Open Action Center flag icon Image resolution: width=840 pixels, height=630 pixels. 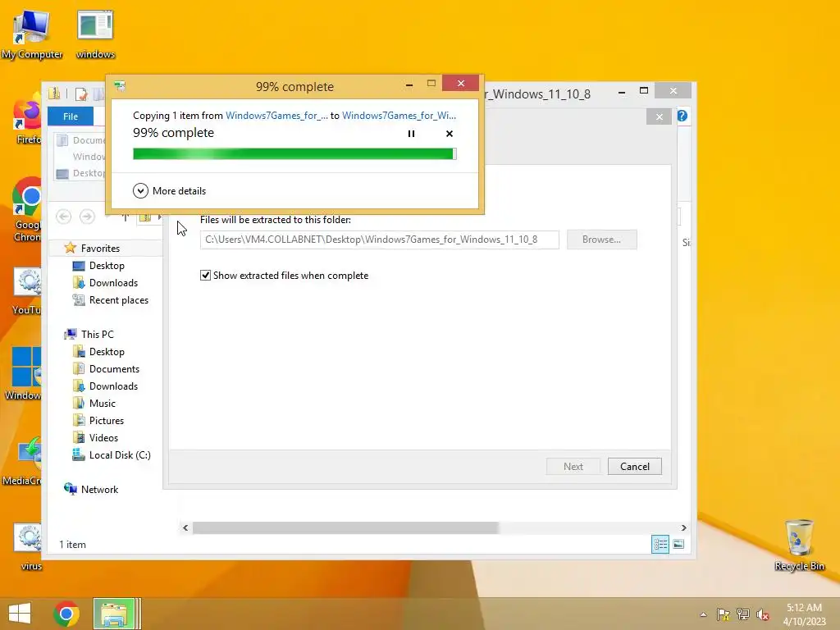pyautogui.click(x=724, y=614)
